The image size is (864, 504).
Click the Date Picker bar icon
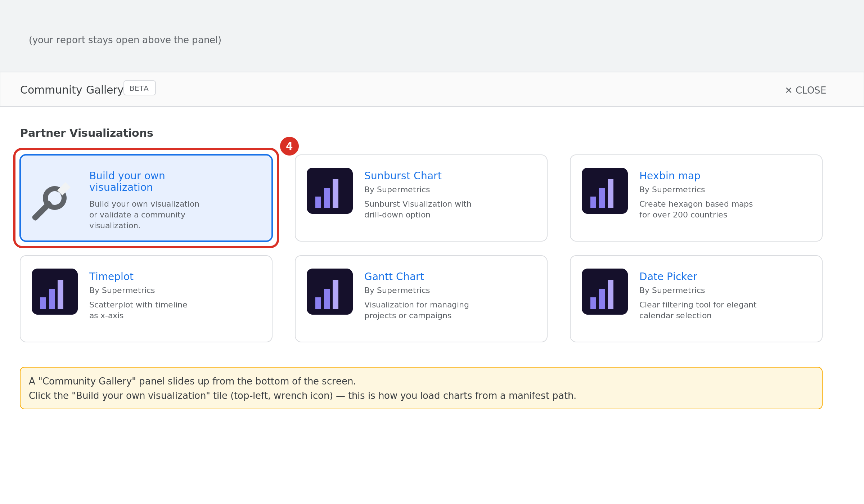pos(605,292)
